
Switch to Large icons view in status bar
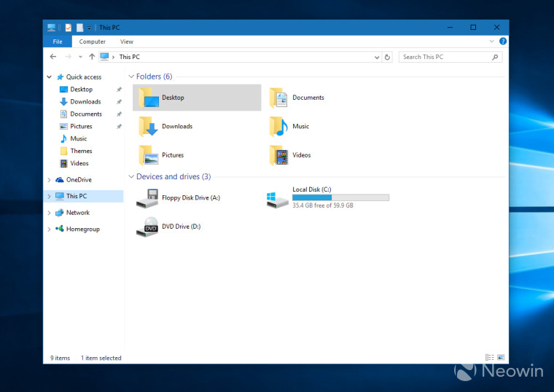pos(501,358)
